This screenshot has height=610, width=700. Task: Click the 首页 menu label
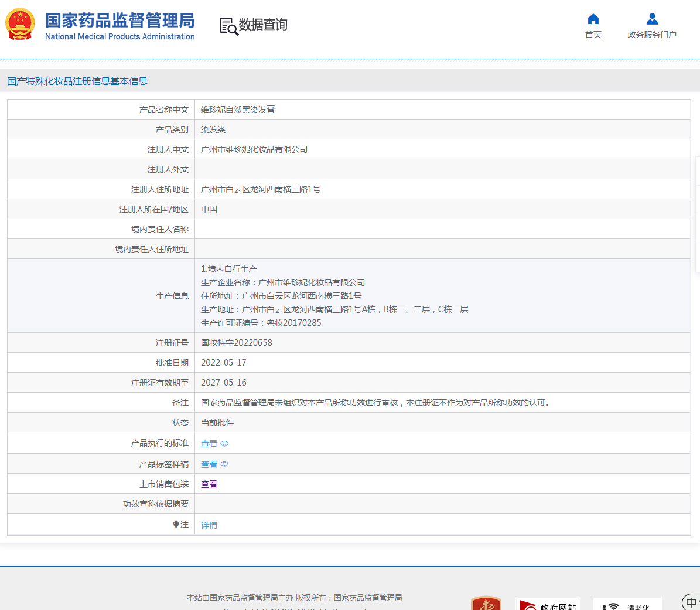point(593,35)
